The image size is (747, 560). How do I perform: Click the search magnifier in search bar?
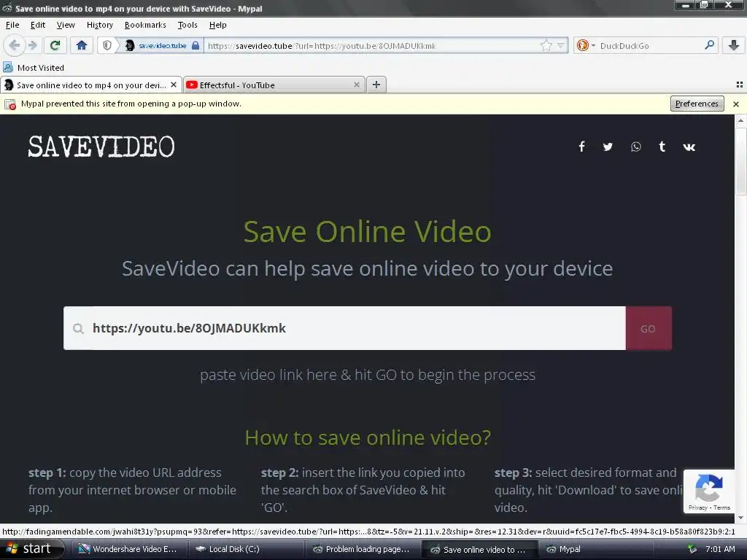pyautogui.click(x=709, y=45)
